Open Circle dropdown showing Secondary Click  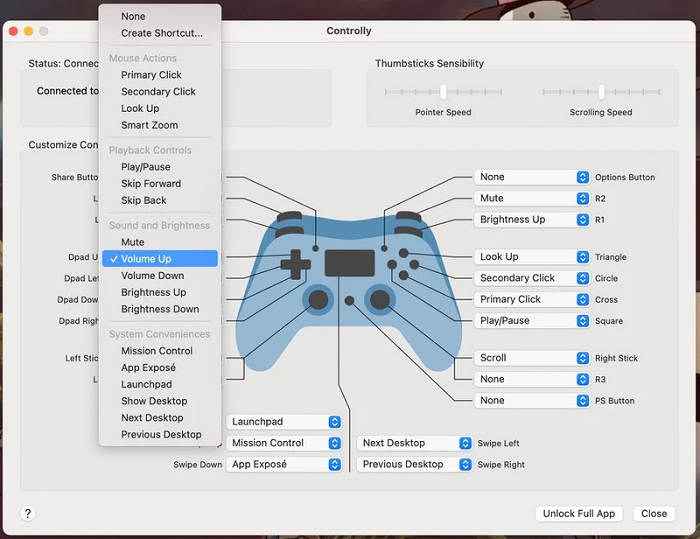tap(532, 278)
